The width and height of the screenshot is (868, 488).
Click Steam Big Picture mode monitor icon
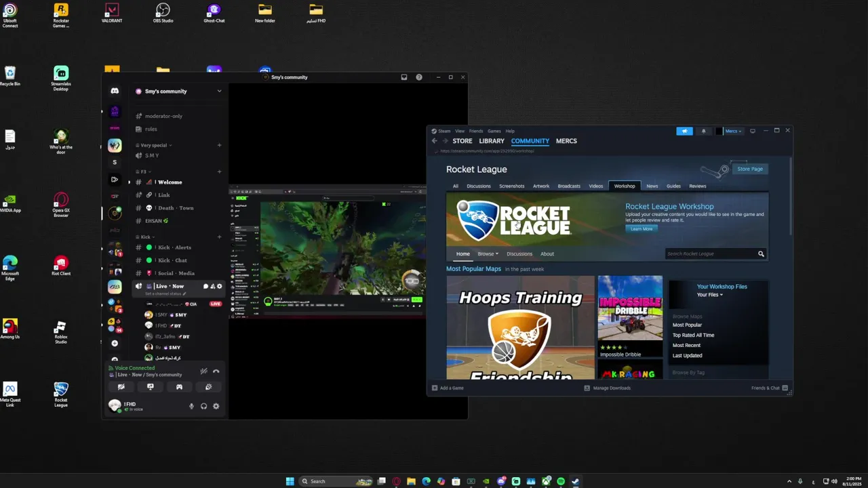click(752, 131)
